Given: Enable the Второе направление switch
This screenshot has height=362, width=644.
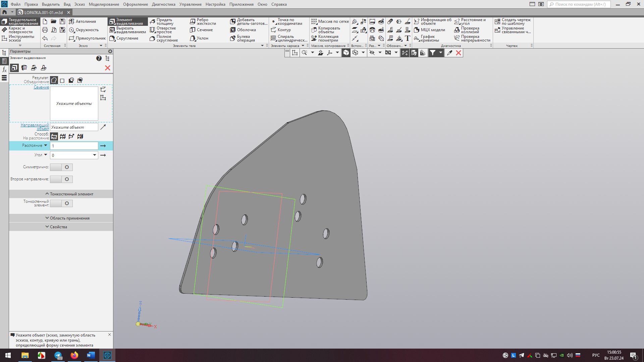Looking at the screenshot, I should (x=61, y=179).
